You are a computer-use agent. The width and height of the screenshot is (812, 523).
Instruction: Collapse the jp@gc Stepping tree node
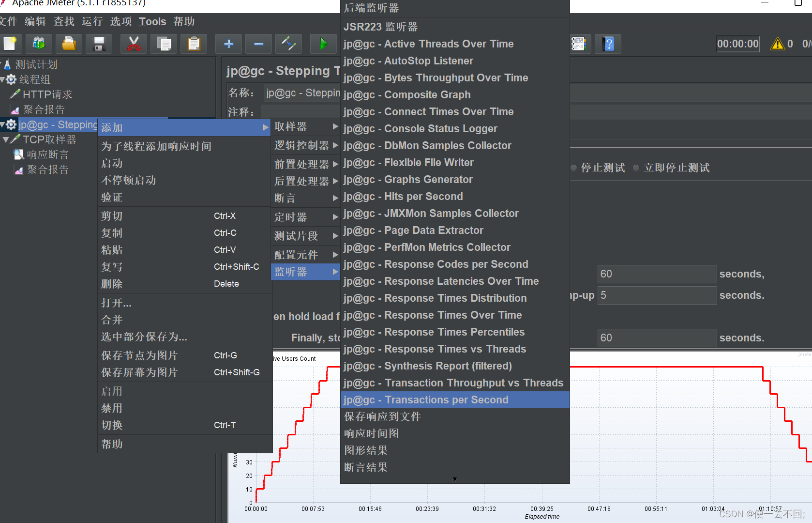click(x=2, y=124)
